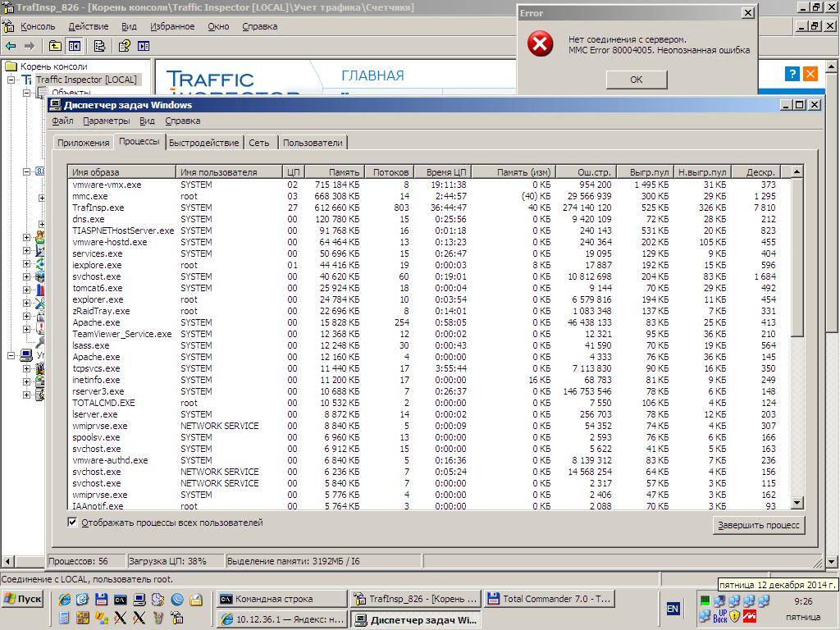840x630 pixels.
Task: Select the tomcat6.exe process row
Action: click(x=430, y=288)
